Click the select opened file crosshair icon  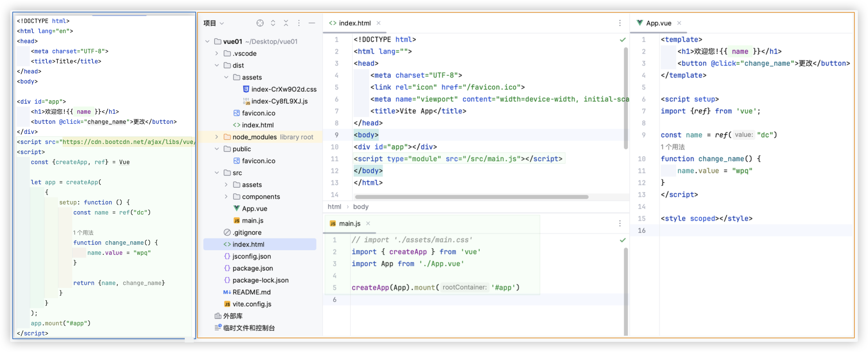[260, 23]
